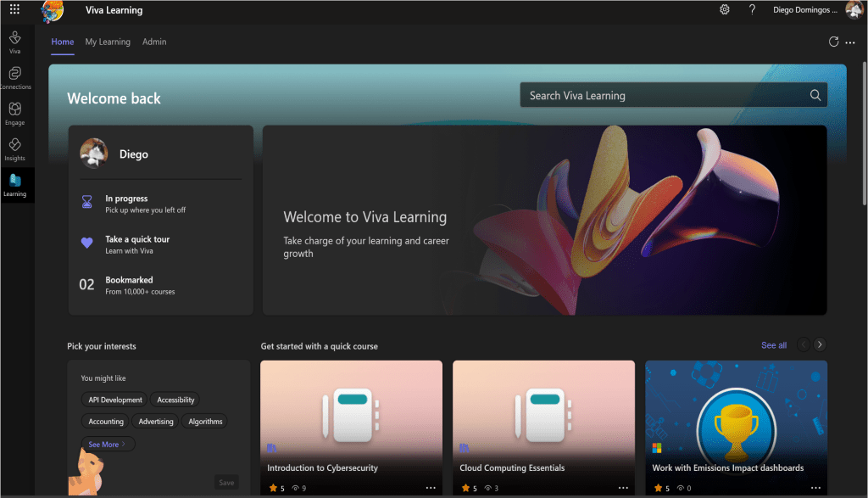Open the top-right ellipsis more menu
This screenshot has width=868, height=498.
850,42
